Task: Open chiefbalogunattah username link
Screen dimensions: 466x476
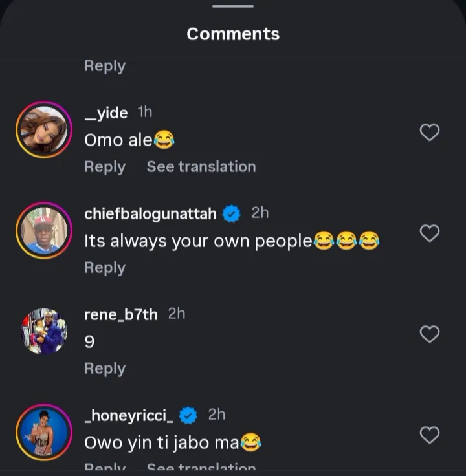Action: click(x=150, y=214)
